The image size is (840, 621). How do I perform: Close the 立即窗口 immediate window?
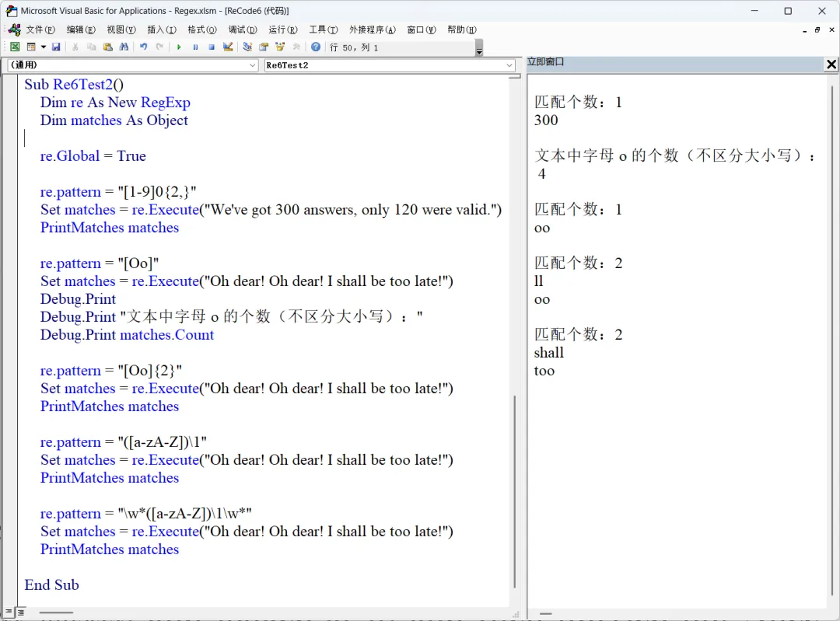831,65
